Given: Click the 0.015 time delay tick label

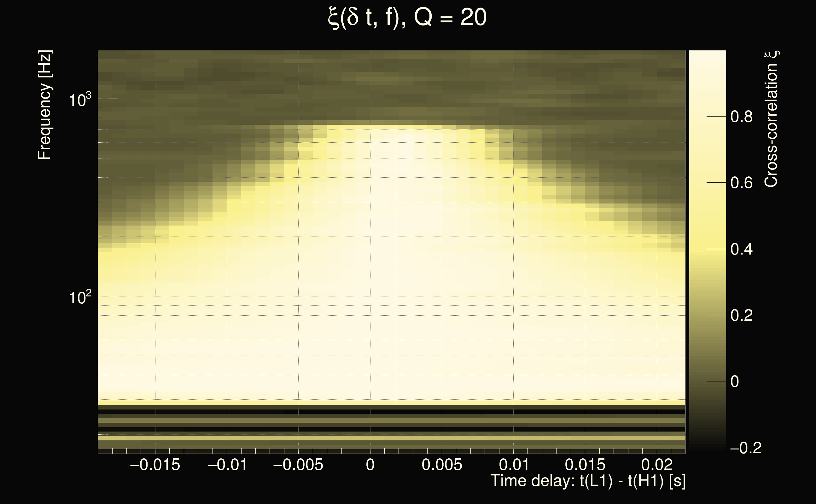Looking at the screenshot, I should (585, 465).
